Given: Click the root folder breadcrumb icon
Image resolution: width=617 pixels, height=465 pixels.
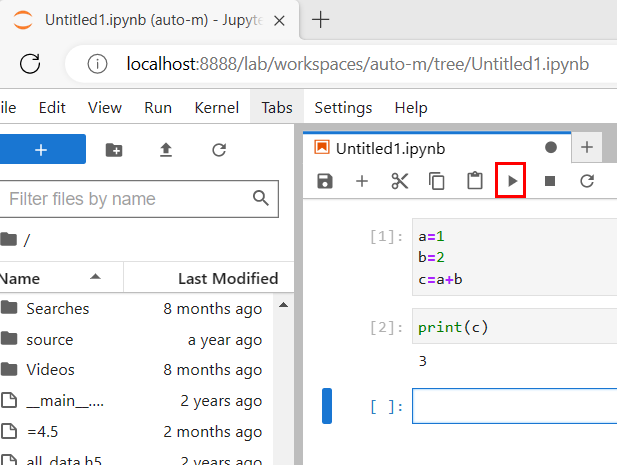Looking at the screenshot, I should (9, 239).
